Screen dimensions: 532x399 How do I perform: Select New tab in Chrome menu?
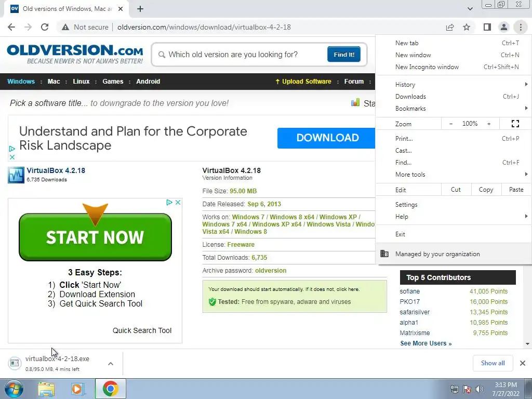click(454, 43)
